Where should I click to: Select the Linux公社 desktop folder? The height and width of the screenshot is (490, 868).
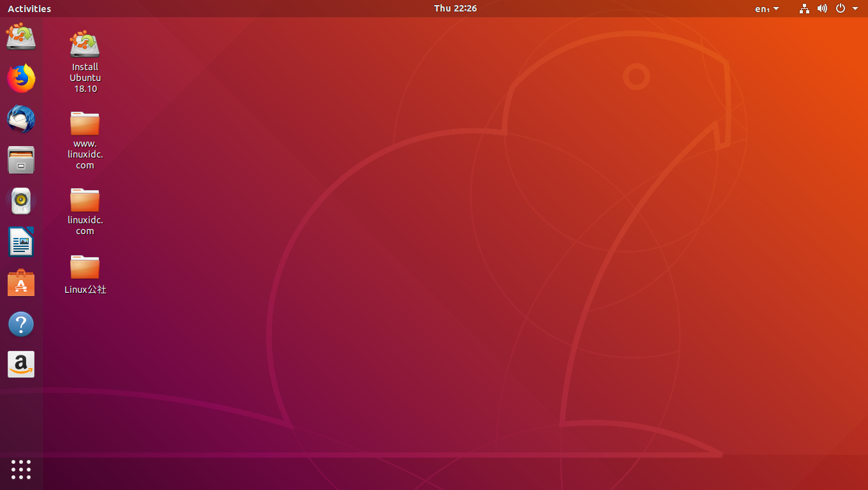(x=85, y=274)
